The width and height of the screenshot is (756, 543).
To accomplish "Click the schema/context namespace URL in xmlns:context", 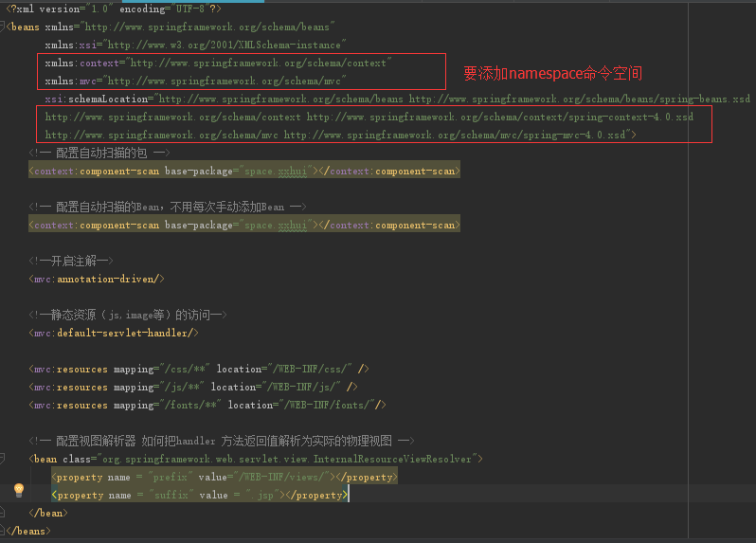I will 259,63.
